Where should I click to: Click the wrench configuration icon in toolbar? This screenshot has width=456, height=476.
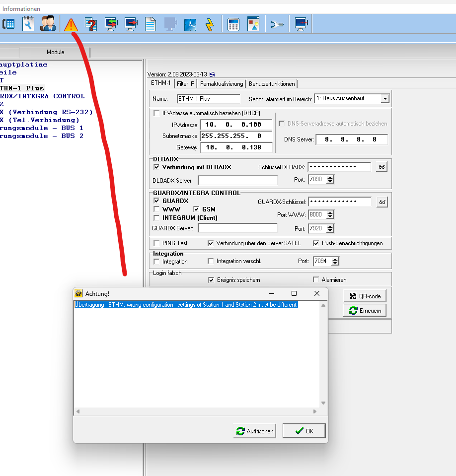pyautogui.click(x=277, y=24)
